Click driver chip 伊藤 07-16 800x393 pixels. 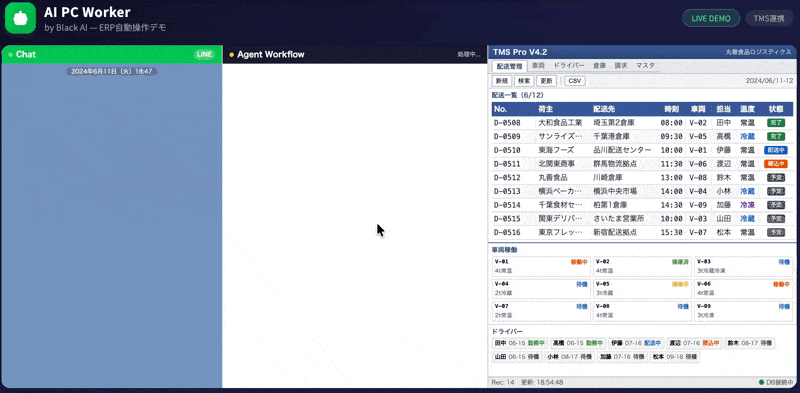point(636,343)
